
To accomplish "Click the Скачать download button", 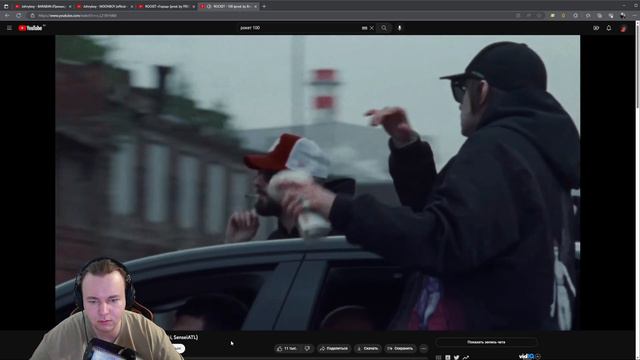I will pyautogui.click(x=368, y=348).
